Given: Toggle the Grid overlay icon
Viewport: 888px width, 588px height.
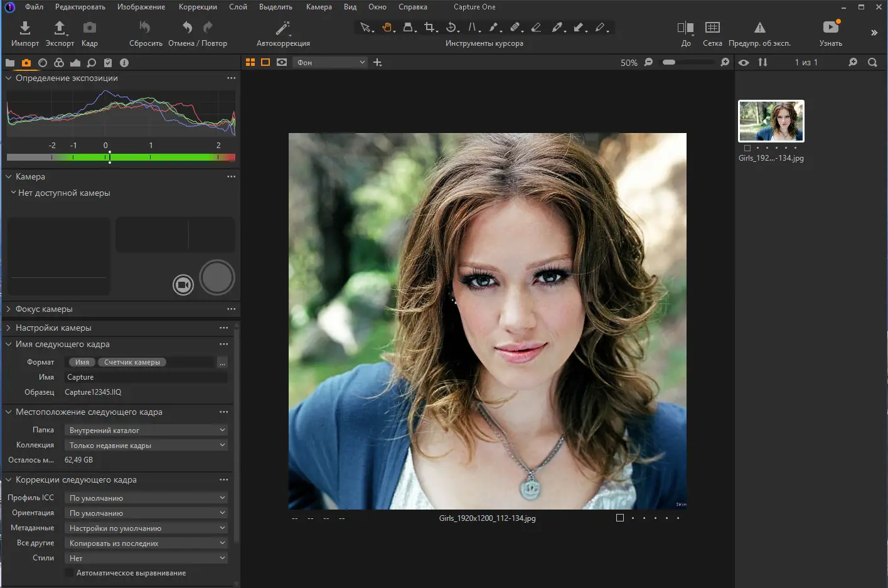Looking at the screenshot, I should coord(712,28).
